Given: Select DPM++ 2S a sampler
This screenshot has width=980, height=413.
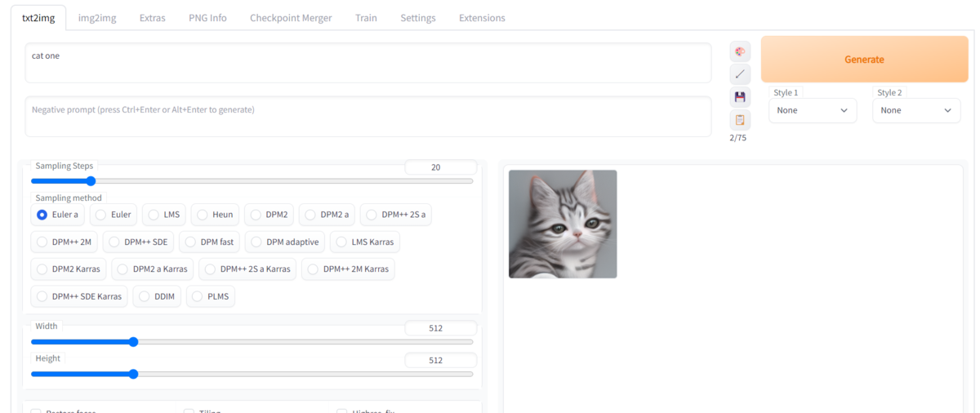Looking at the screenshot, I should pos(395,215).
